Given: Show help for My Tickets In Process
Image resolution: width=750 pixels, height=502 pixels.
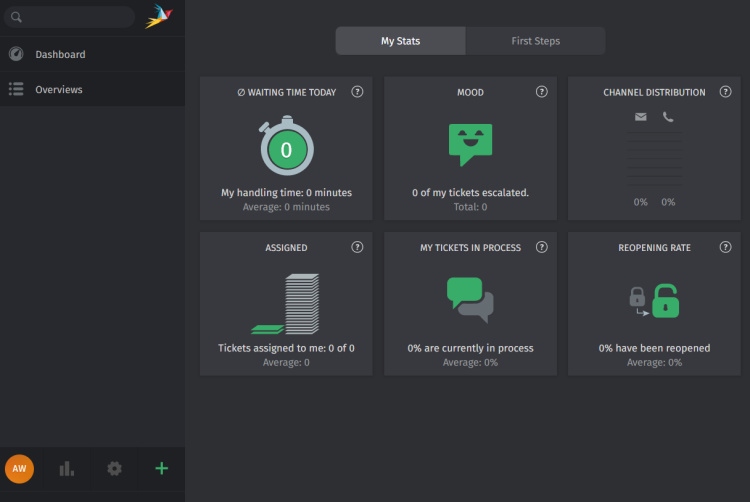Looking at the screenshot, I should click(542, 247).
